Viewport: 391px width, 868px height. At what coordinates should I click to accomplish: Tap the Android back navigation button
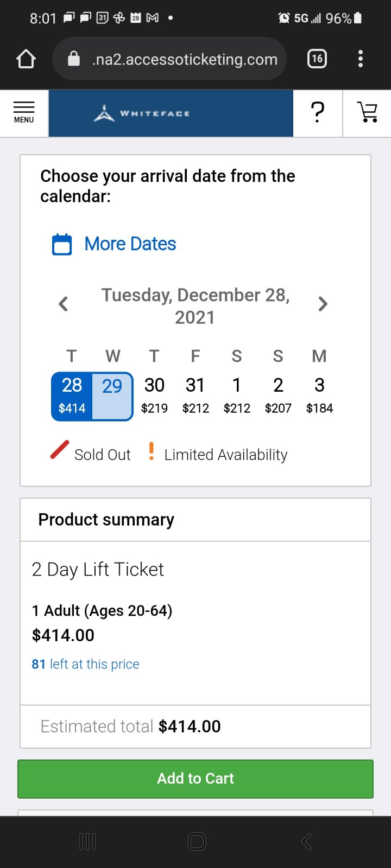coord(307,841)
